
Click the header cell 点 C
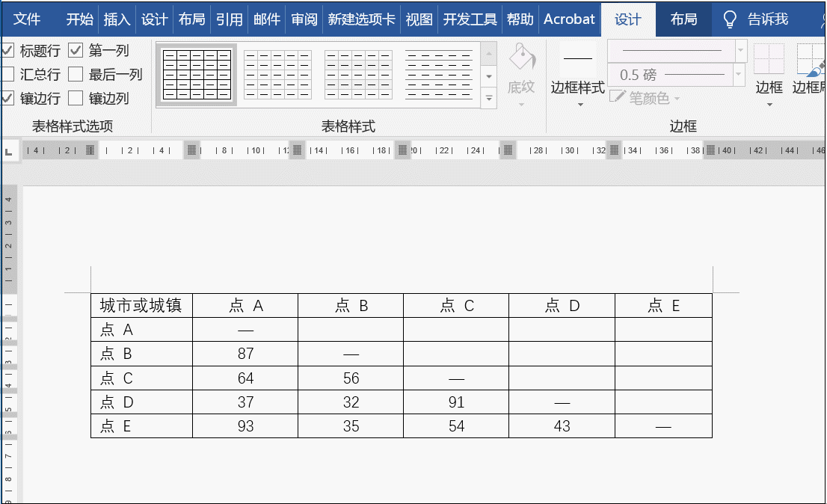[x=456, y=305]
